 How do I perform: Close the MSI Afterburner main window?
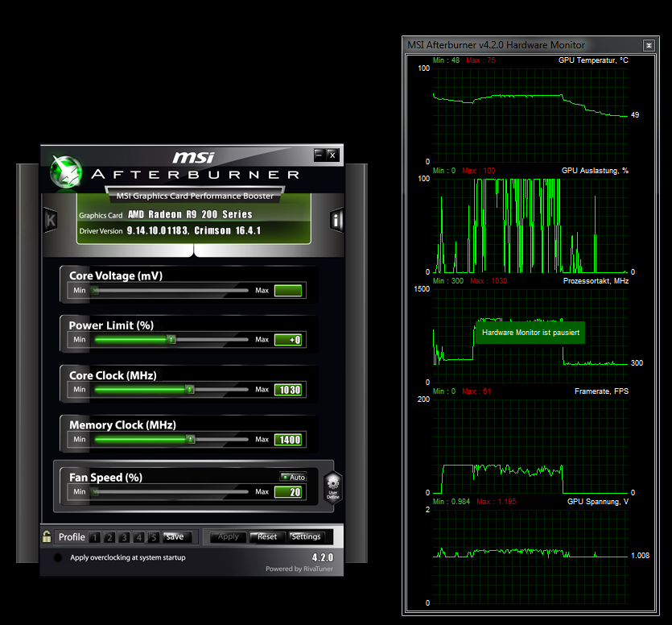(332, 155)
